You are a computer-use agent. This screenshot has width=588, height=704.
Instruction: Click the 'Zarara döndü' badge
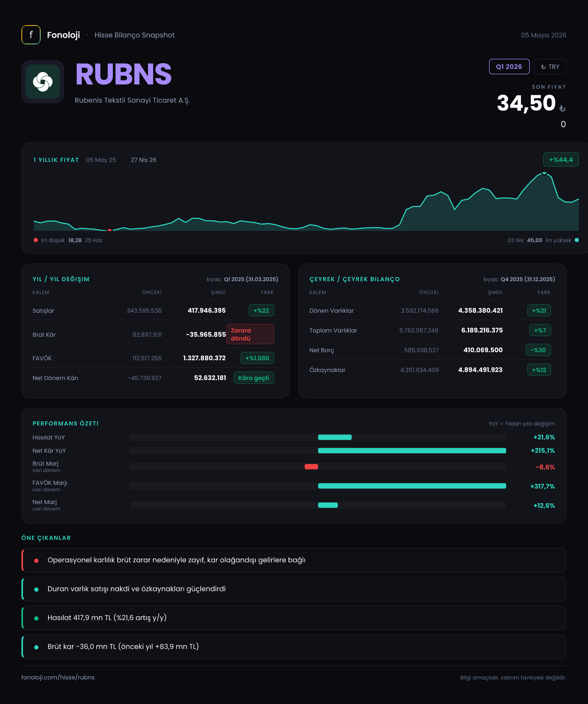point(250,334)
